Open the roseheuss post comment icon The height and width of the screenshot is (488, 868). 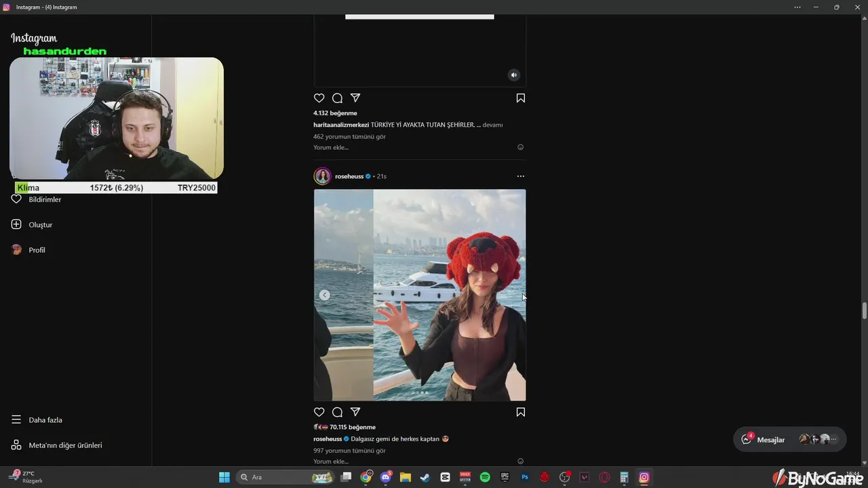click(337, 412)
